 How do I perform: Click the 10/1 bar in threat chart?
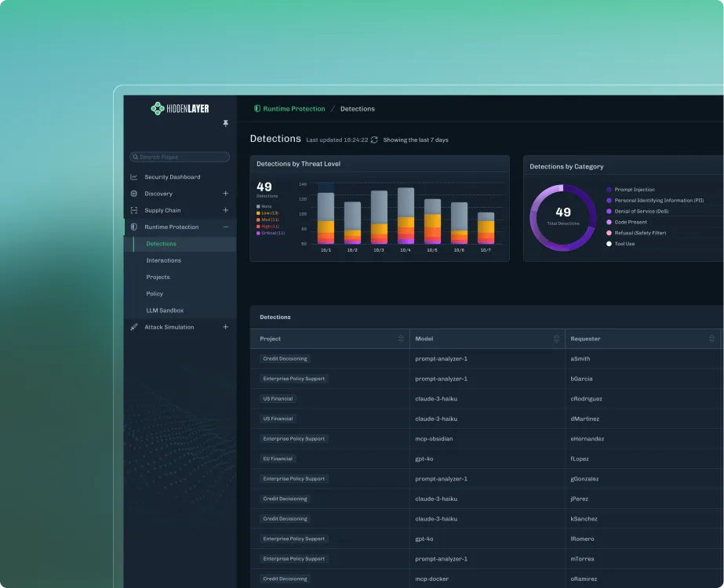pyautogui.click(x=326, y=218)
